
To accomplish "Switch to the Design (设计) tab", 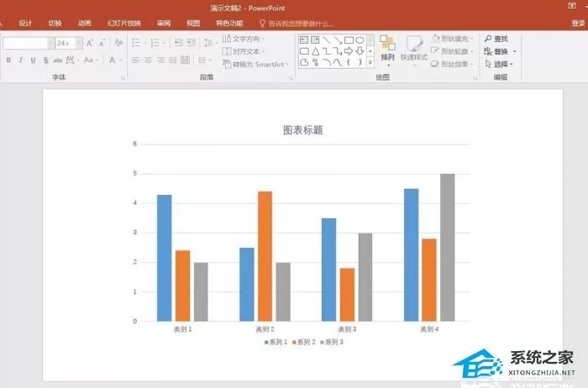I will point(25,24).
